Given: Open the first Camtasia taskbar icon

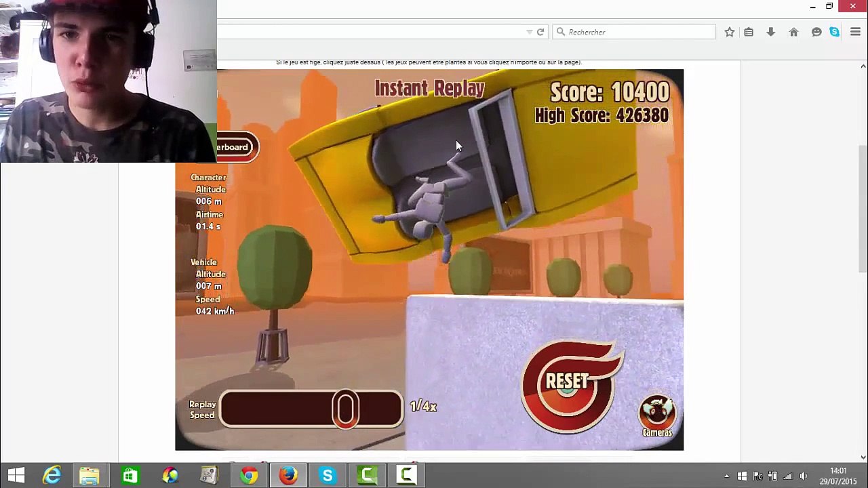Looking at the screenshot, I should pyautogui.click(x=368, y=476).
